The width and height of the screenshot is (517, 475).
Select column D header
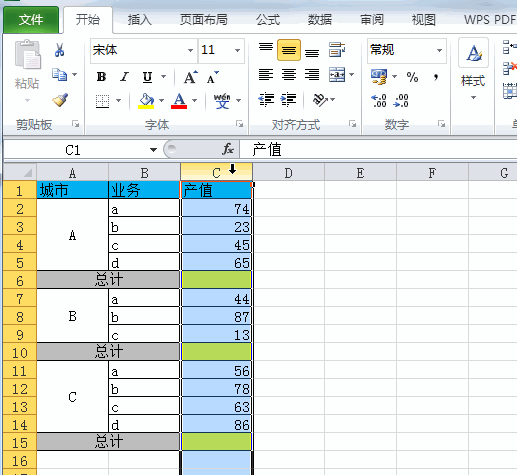pyautogui.click(x=288, y=173)
